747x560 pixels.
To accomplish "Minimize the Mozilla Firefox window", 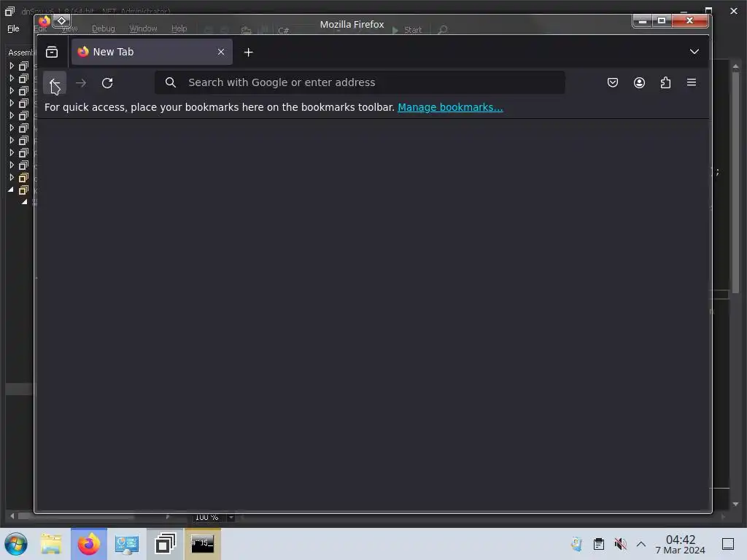I will coord(642,21).
